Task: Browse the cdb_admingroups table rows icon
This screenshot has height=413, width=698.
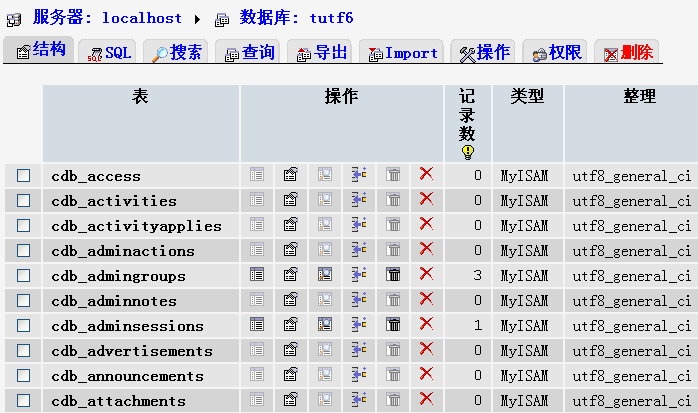Action: pos(257,274)
